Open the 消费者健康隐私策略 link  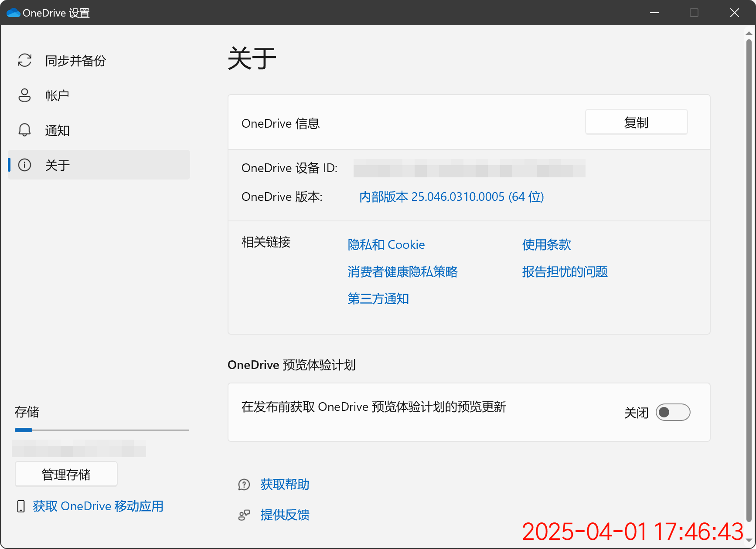pyautogui.click(x=402, y=272)
